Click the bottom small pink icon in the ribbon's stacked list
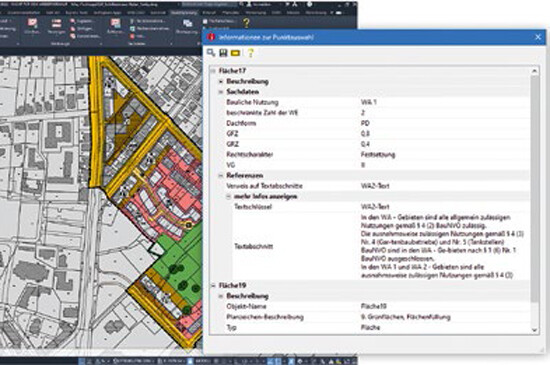550x365 pixels. coord(73,36)
